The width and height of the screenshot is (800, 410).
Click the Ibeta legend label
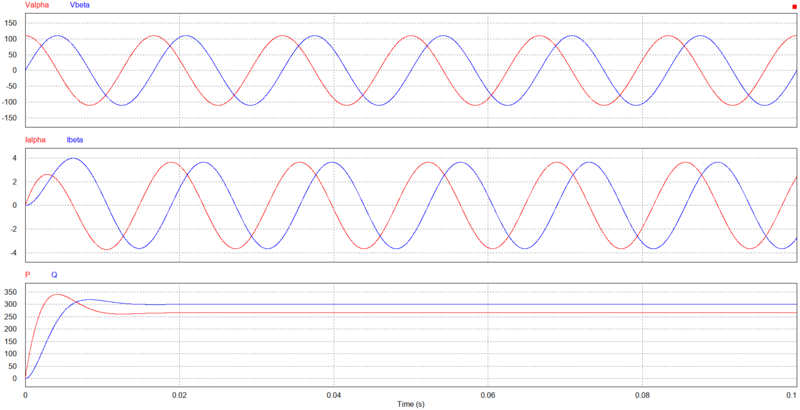75,140
